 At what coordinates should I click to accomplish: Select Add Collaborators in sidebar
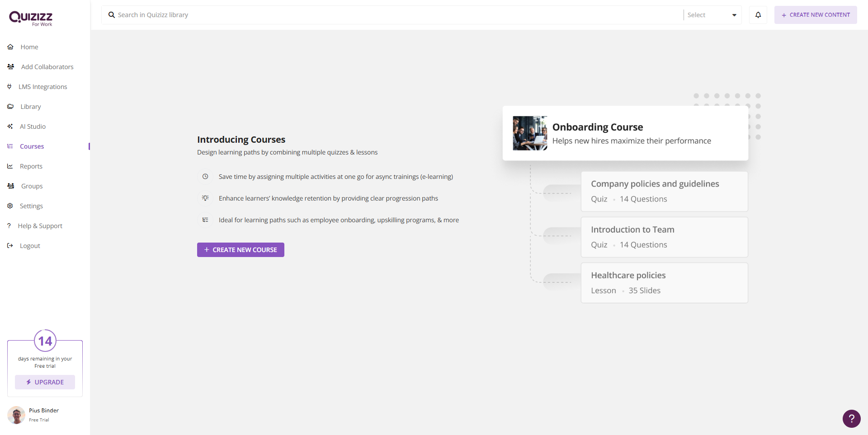47,67
